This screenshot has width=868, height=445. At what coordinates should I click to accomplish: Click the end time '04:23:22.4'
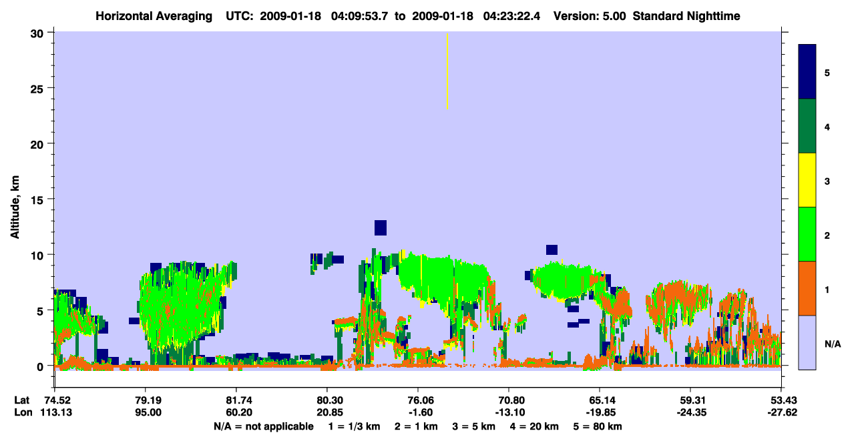pyautogui.click(x=511, y=16)
